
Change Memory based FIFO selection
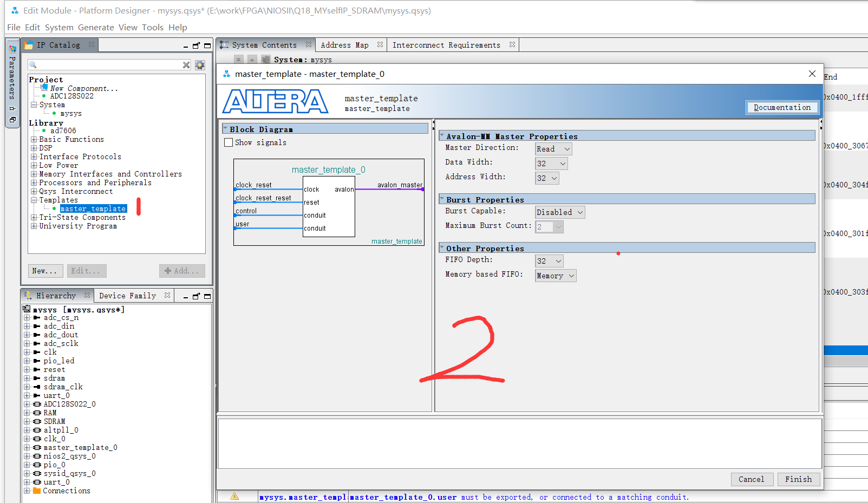coord(555,275)
